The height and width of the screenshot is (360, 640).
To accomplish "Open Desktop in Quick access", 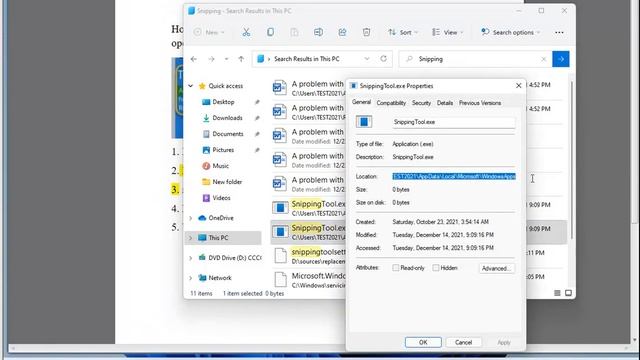I will (x=223, y=102).
